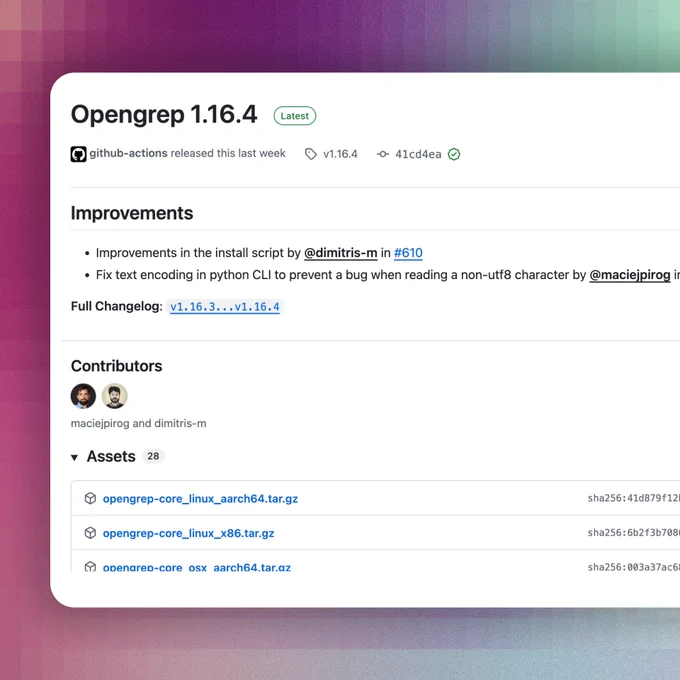This screenshot has width=680, height=680.
Task: Open the @dimitris-m mention link
Action: click(340, 252)
